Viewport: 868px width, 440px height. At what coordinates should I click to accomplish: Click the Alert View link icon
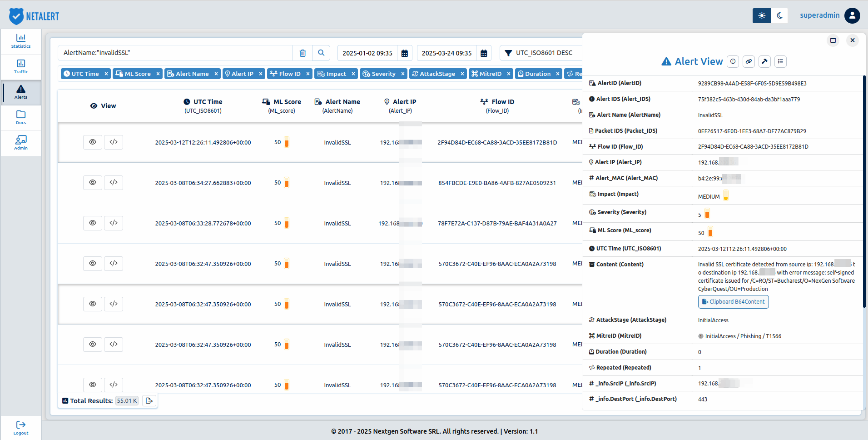[x=749, y=61]
